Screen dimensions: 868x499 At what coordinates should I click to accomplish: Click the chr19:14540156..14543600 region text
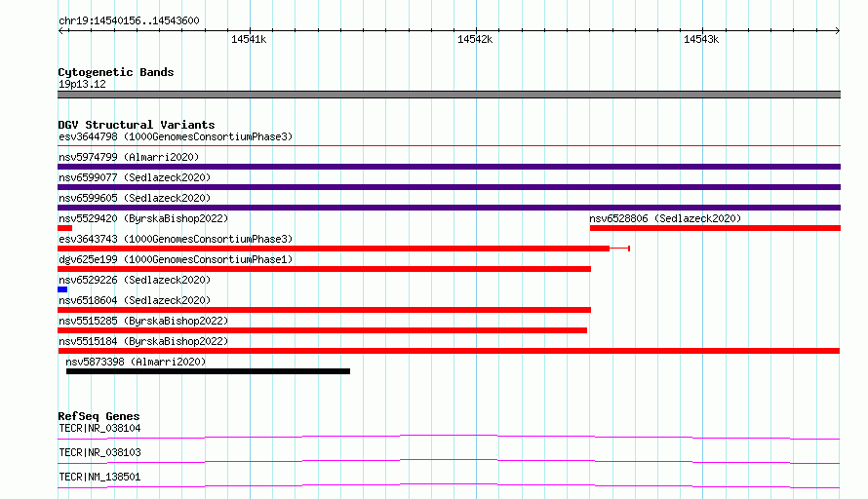click(129, 20)
